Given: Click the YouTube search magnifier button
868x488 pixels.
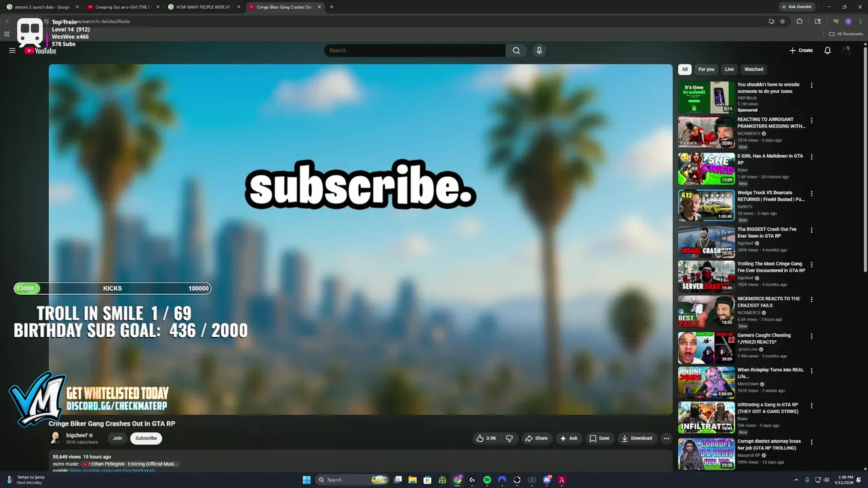Looking at the screenshot, I should pyautogui.click(x=516, y=50).
